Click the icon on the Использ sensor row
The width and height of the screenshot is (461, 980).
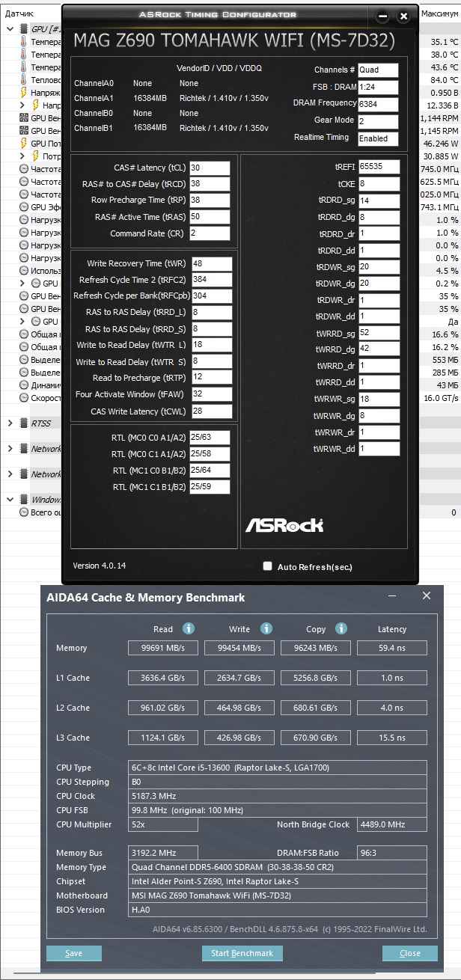[x=23, y=271]
